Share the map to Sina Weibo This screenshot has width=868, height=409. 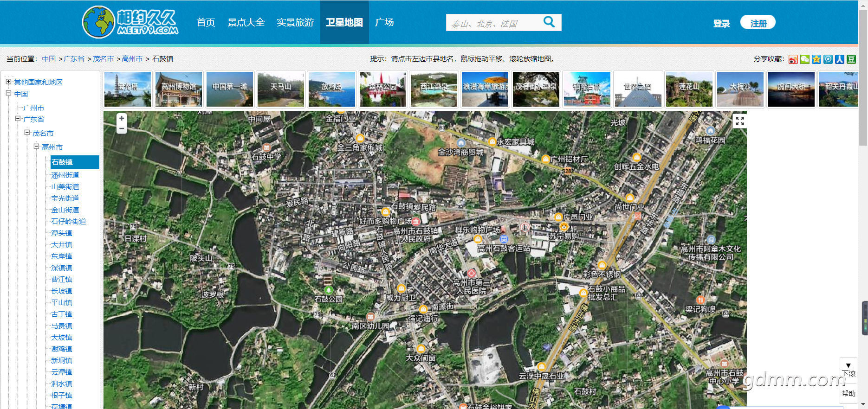793,59
